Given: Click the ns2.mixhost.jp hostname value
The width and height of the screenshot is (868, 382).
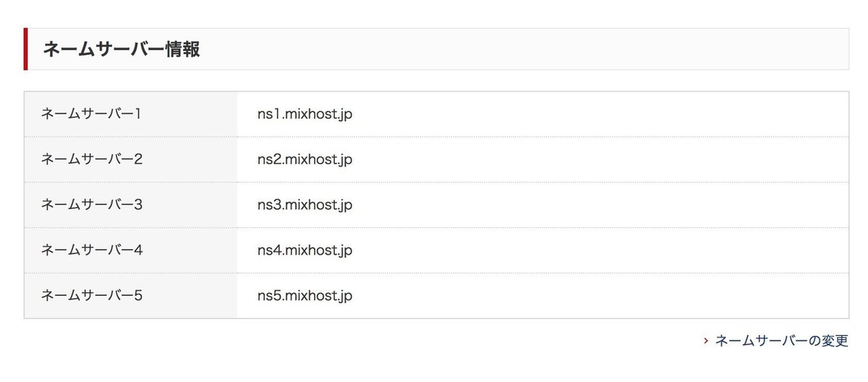Looking at the screenshot, I should pyautogui.click(x=305, y=159).
